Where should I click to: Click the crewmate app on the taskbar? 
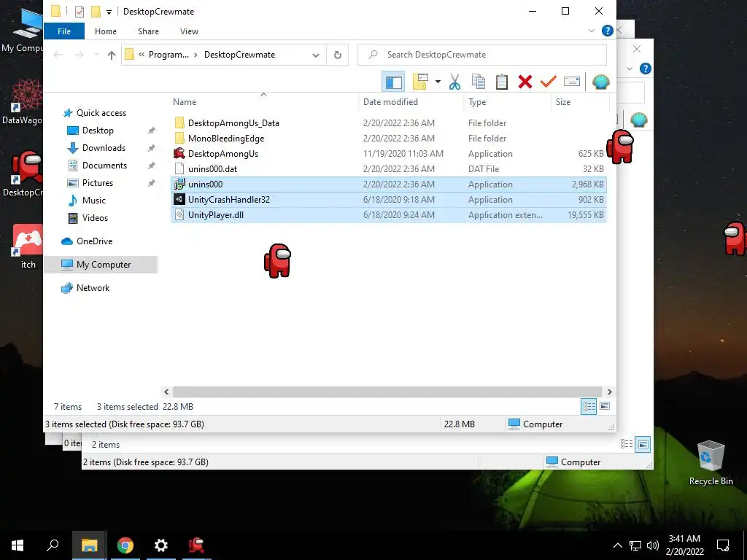(196, 545)
